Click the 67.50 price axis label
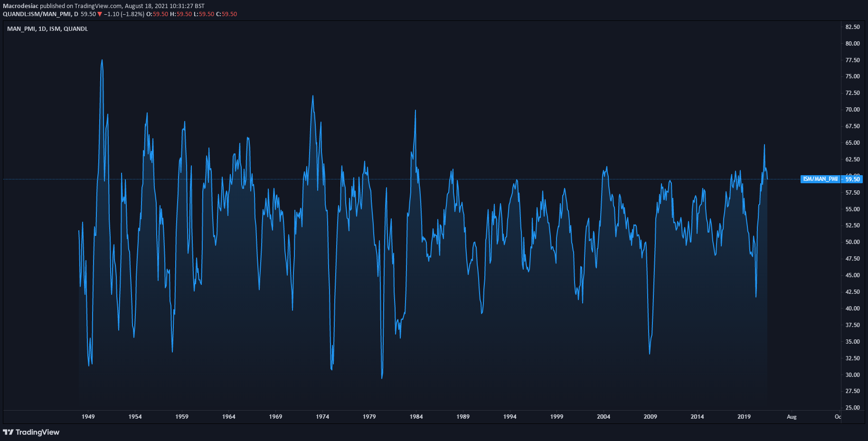The height and width of the screenshot is (441, 868). pyautogui.click(x=852, y=126)
